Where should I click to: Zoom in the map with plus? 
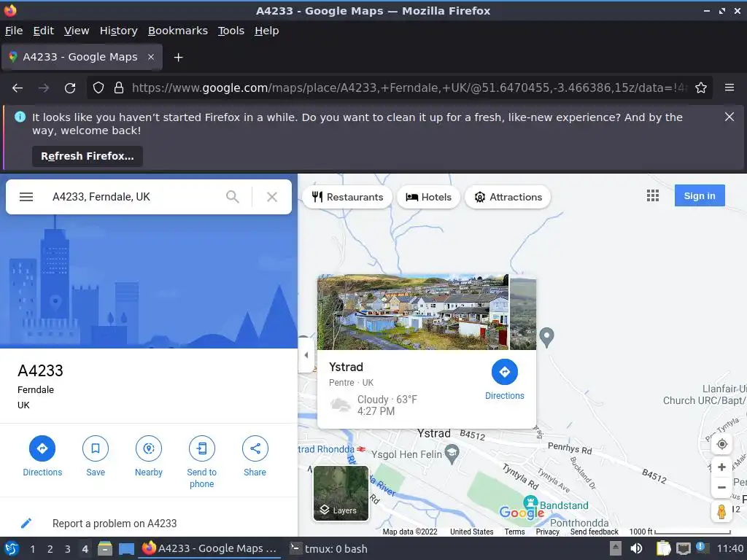click(721, 467)
